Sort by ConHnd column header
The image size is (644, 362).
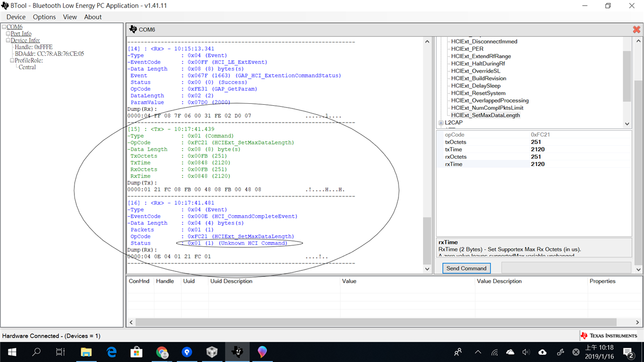[139, 281]
